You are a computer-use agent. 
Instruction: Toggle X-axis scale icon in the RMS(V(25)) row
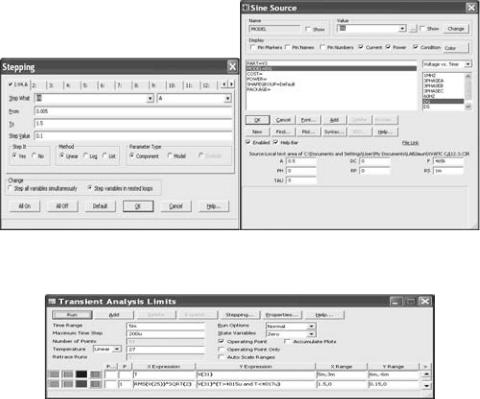(54, 384)
